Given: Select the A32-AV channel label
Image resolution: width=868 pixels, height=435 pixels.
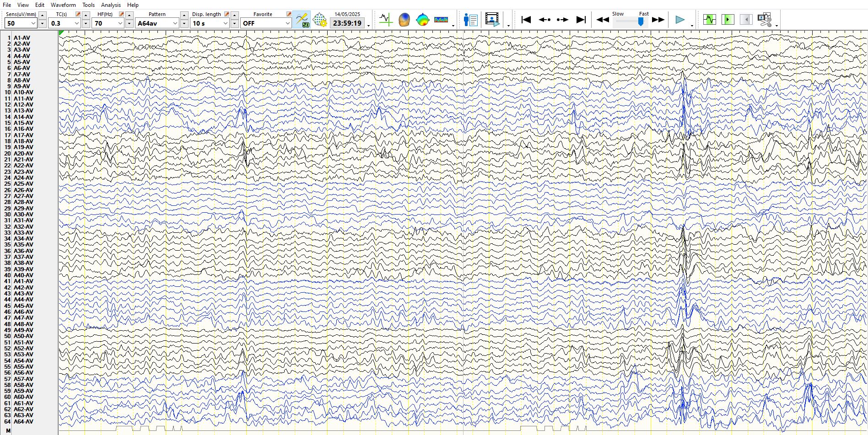Looking at the screenshot, I should pyautogui.click(x=23, y=226).
